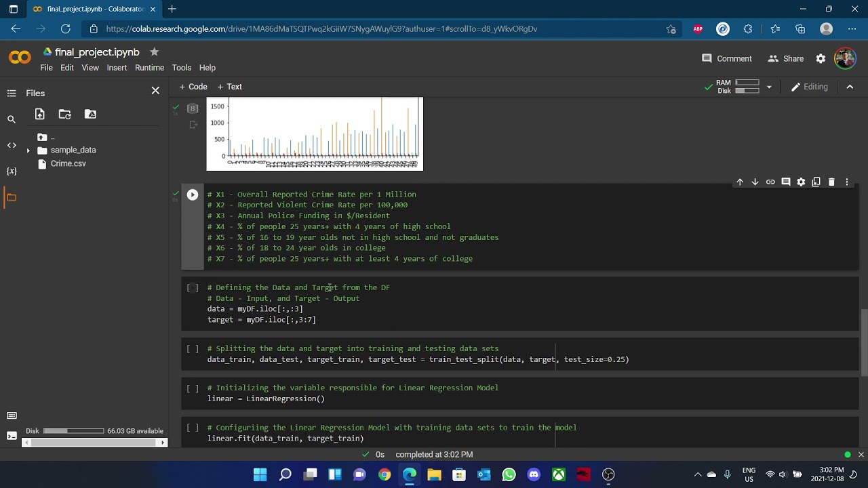Open File Explorer from taskbar
The width and height of the screenshot is (868, 488).
(434, 474)
